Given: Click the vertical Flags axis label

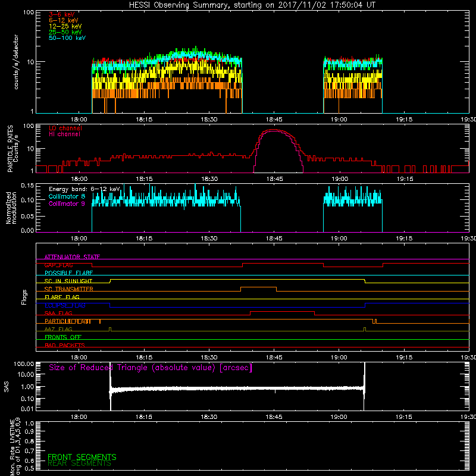Looking at the screenshot, I should [x=24, y=297].
